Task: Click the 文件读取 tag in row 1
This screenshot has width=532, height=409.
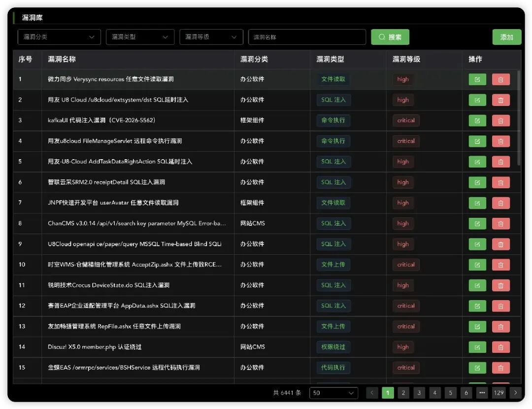Action: 333,79
